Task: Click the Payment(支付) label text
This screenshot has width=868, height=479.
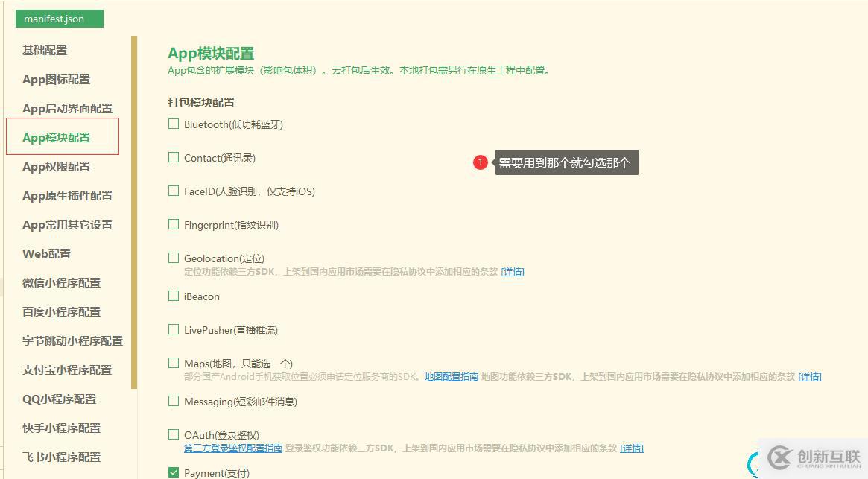Action: click(217, 473)
